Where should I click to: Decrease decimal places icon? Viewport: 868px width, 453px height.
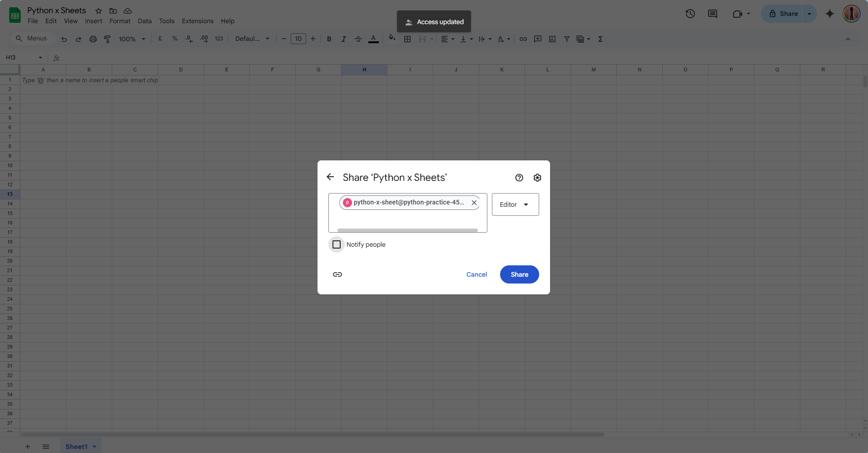point(189,39)
